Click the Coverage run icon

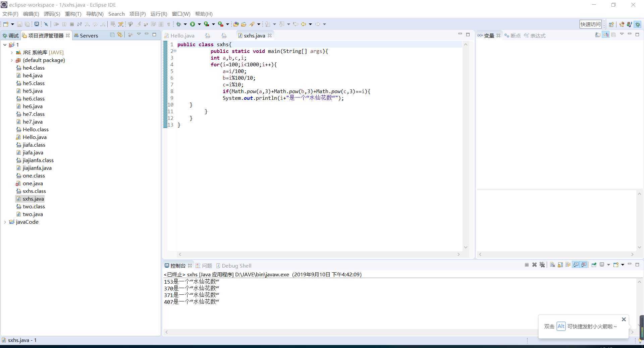click(x=206, y=24)
